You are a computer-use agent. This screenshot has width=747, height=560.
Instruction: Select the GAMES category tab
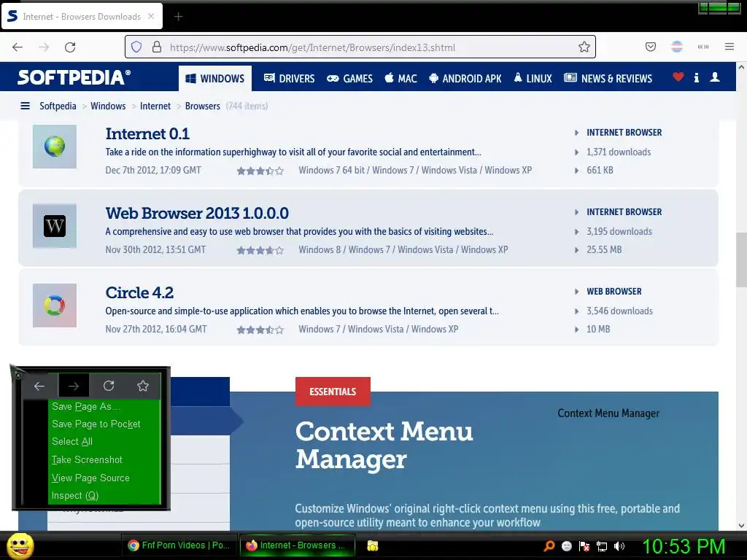[x=349, y=79]
